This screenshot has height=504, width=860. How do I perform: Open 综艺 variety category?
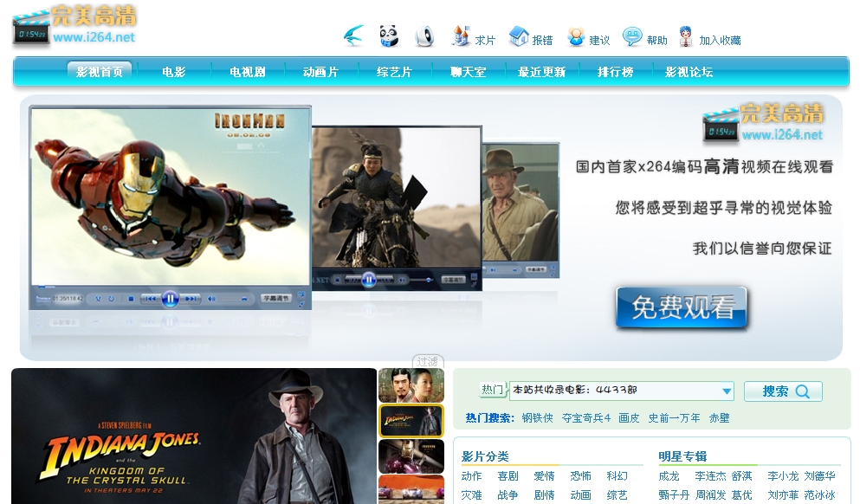[617, 495]
